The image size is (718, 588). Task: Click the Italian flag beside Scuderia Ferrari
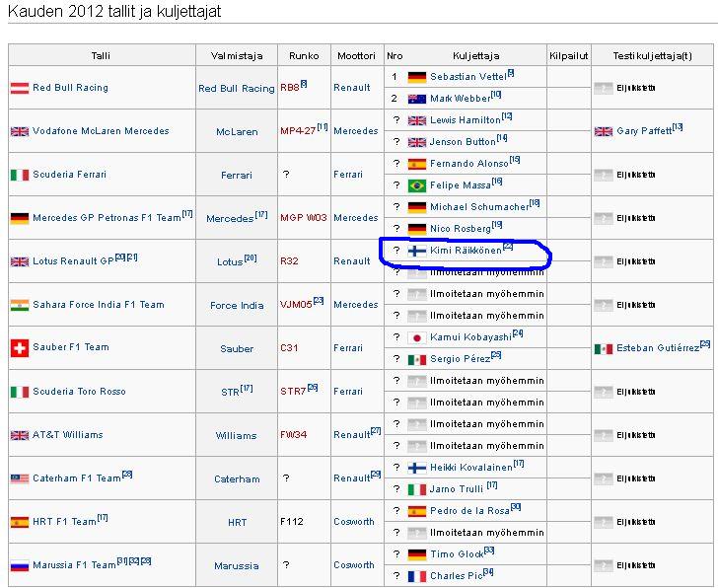(20, 175)
